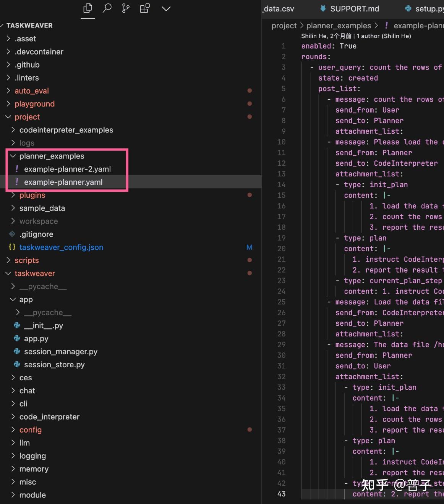Screen dimensions: 444x504
Task: Collapse the project folder chevron
Action: [8, 117]
